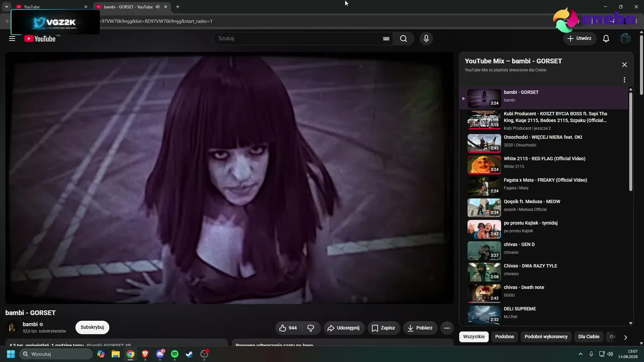Go to the YouTube home logo
Viewport: 644px width, 362px height.
coord(40,39)
